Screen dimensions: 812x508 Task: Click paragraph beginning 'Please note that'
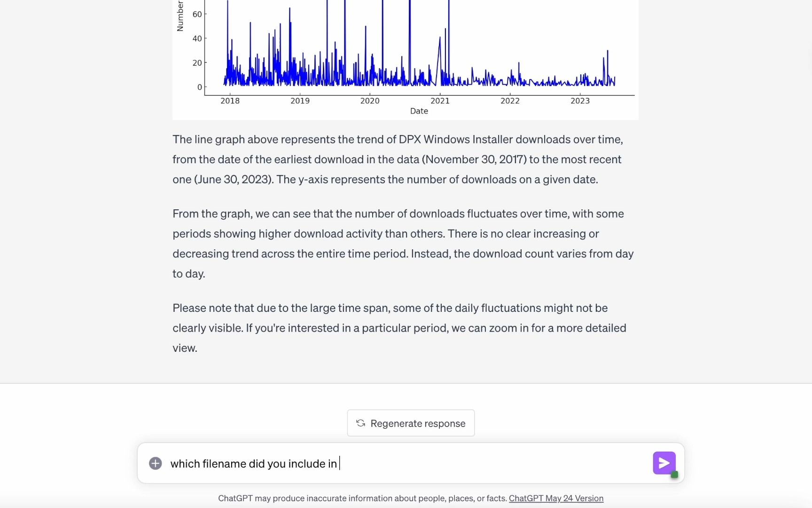pyautogui.click(x=399, y=328)
